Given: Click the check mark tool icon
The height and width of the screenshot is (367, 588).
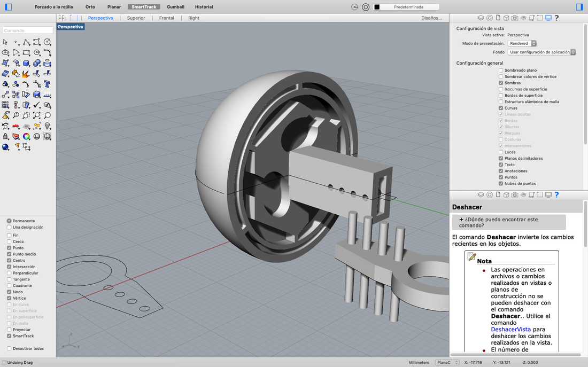Looking at the screenshot, I should pyautogui.click(x=37, y=105).
